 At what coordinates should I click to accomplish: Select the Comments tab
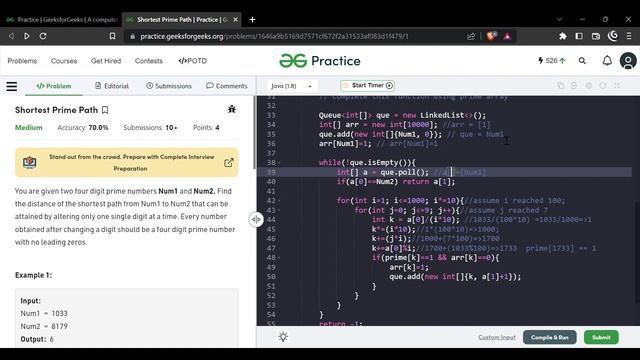[227, 86]
